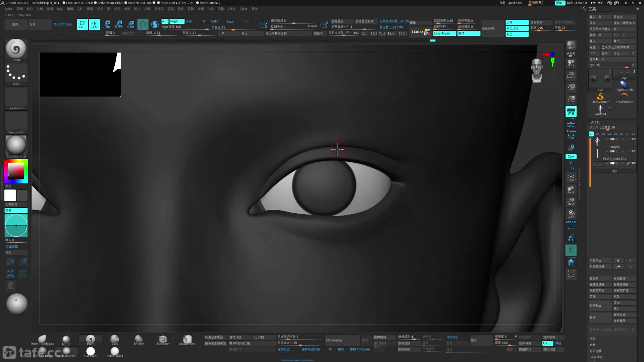
Task: Click the AC50% half-size icon
Action: click(x=571, y=99)
